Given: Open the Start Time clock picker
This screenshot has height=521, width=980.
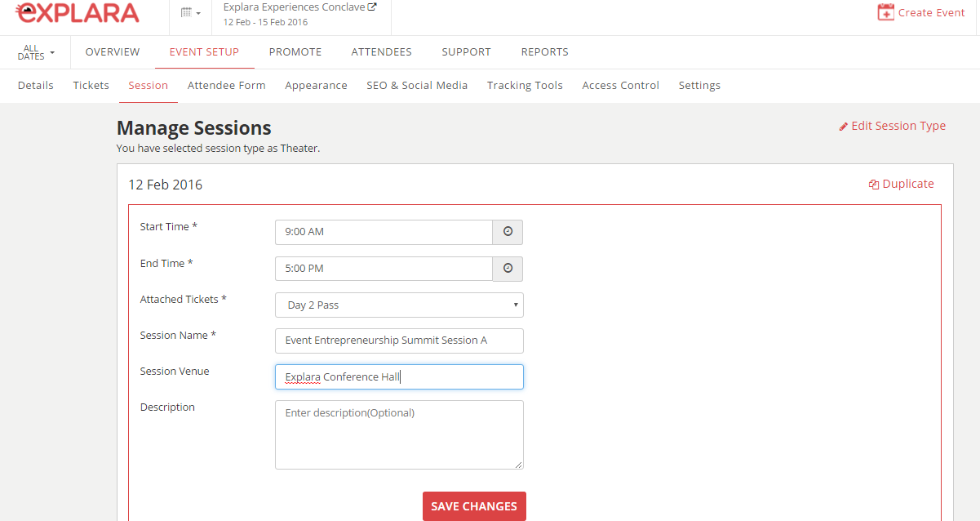Looking at the screenshot, I should coord(508,232).
